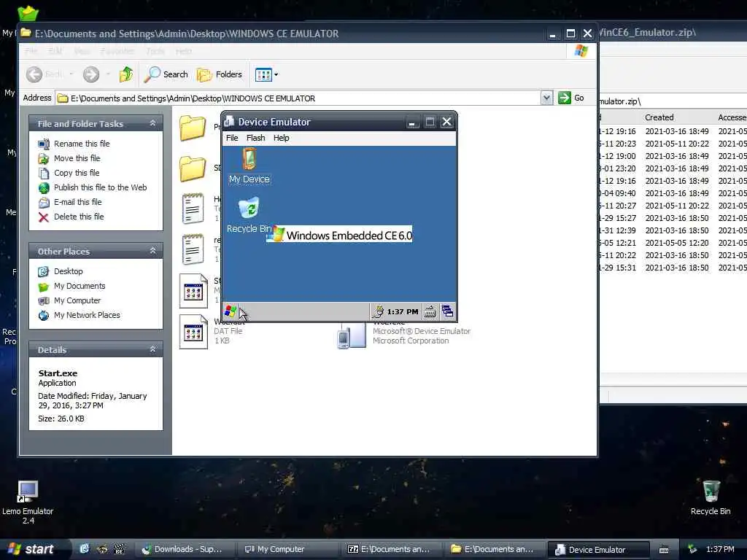The width and height of the screenshot is (747, 560).
Task: Click the Go button beside address bar
Action: [571, 98]
